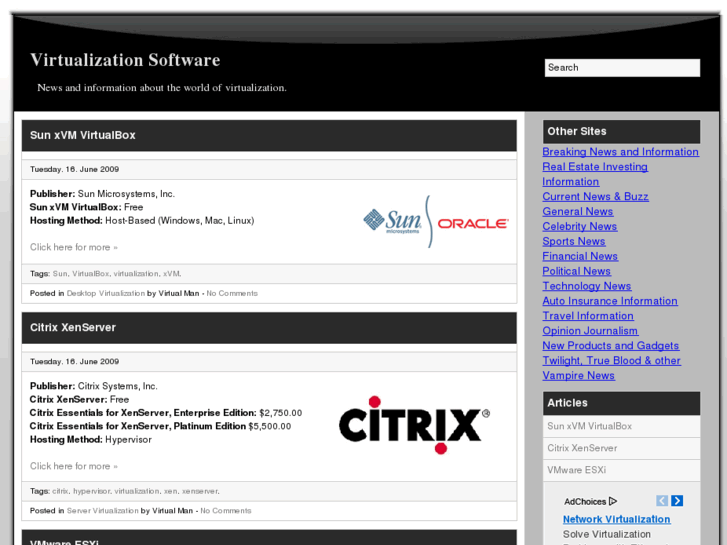Click 'Click here for more' under Citrix post
The image size is (727, 545).
coord(74,466)
